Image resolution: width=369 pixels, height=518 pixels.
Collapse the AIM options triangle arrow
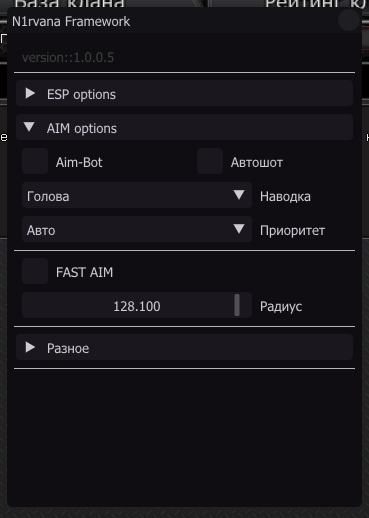(x=29, y=127)
